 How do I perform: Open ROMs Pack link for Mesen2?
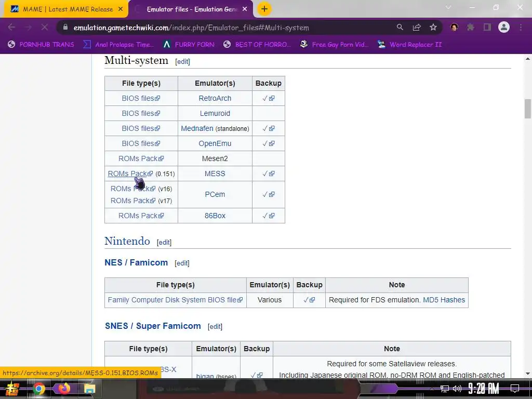pyautogui.click(x=141, y=158)
